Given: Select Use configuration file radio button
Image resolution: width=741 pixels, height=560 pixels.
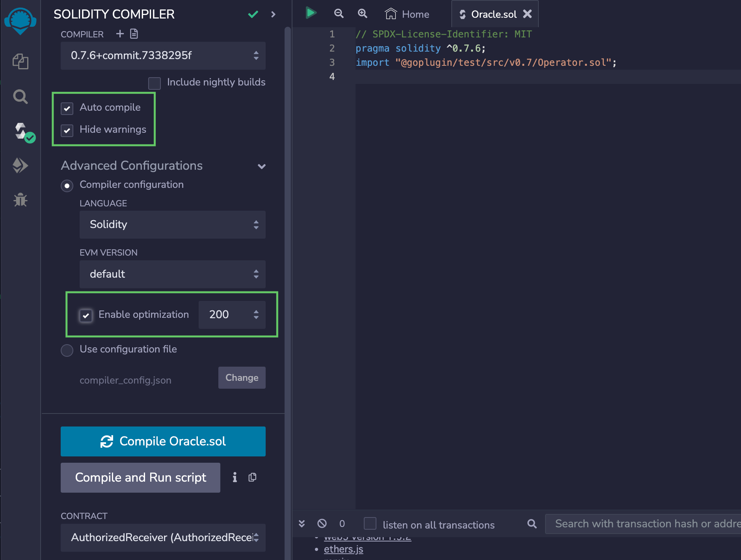Looking at the screenshot, I should (67, 350).
